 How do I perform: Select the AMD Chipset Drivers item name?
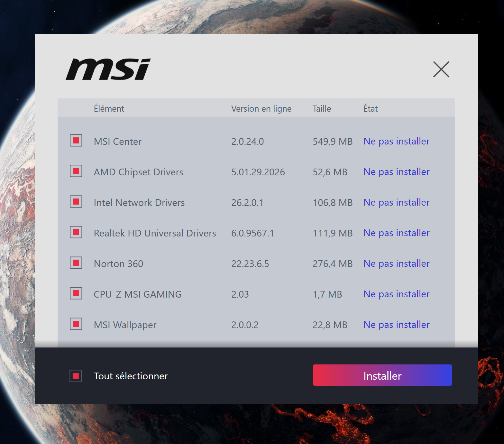(x=139, y=172)
